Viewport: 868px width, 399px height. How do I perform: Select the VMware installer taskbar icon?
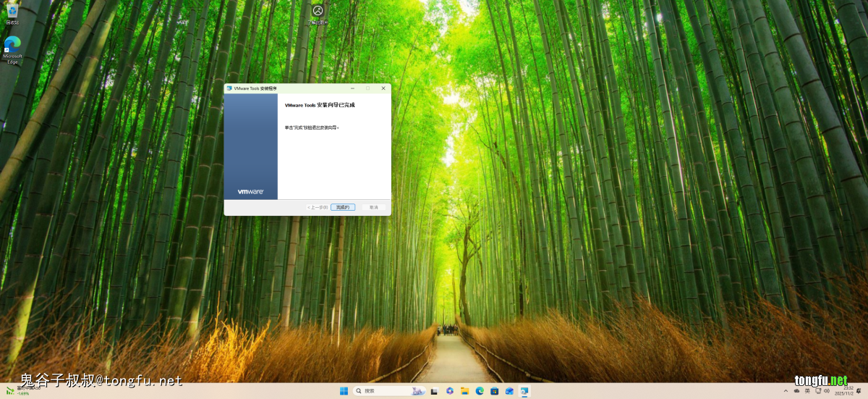[525, 391]
